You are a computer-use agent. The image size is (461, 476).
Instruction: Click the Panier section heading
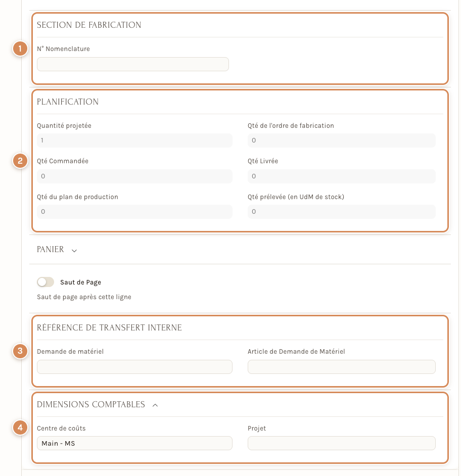coord(51,249)
